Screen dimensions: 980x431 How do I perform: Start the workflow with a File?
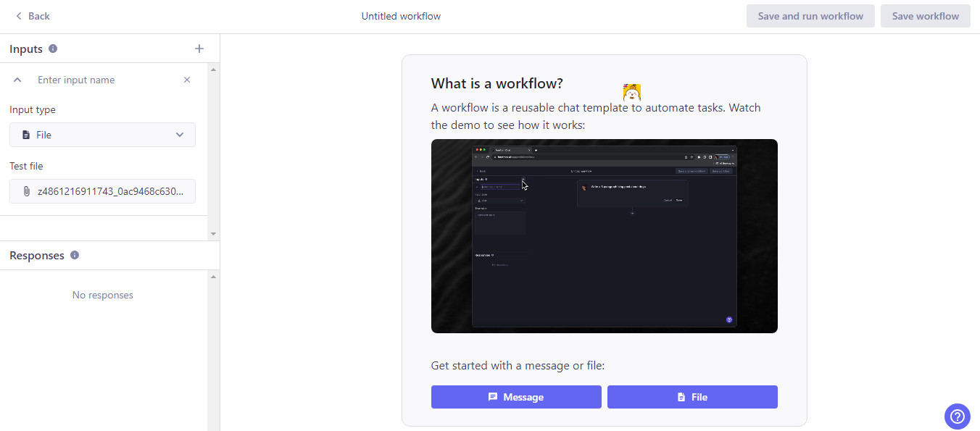[692, 397]
